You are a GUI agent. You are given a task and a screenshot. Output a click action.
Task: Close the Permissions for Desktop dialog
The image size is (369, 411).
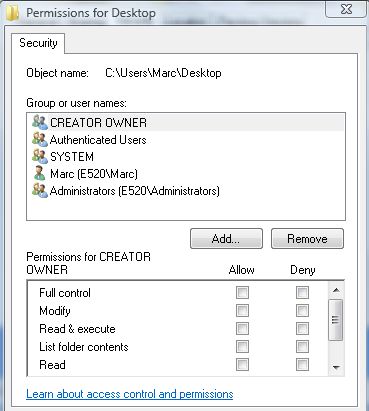(x=346, y=9)
